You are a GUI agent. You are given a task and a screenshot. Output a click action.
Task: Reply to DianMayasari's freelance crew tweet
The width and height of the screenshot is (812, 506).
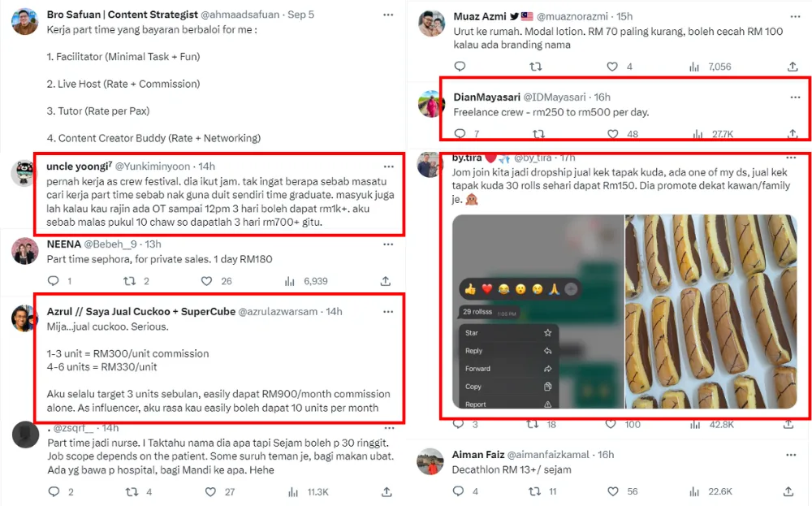pos(460,134)
